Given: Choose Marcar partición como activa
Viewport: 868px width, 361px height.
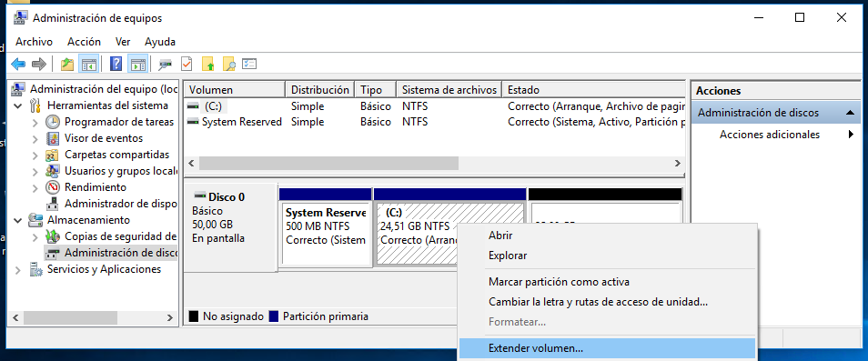Looking at the screenshot, I should point(607,282).
